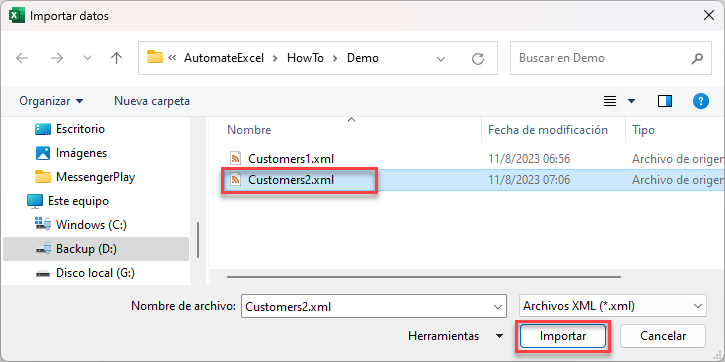725x362 pixels.
Task: Open the Organizar menu
Action: click(51, 101)
